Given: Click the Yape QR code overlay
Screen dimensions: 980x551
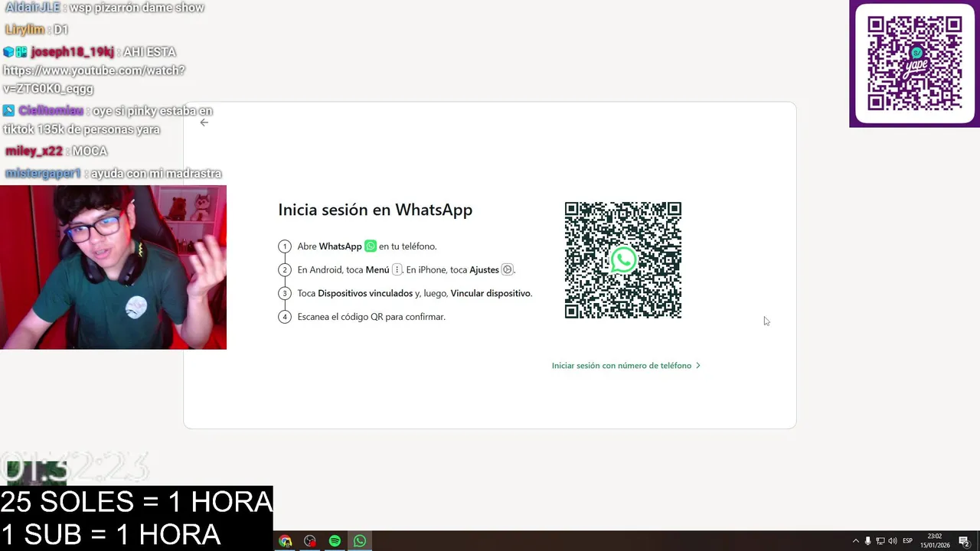Looking at the screenshot, I should pyautogui.click(x=915, y=64).
